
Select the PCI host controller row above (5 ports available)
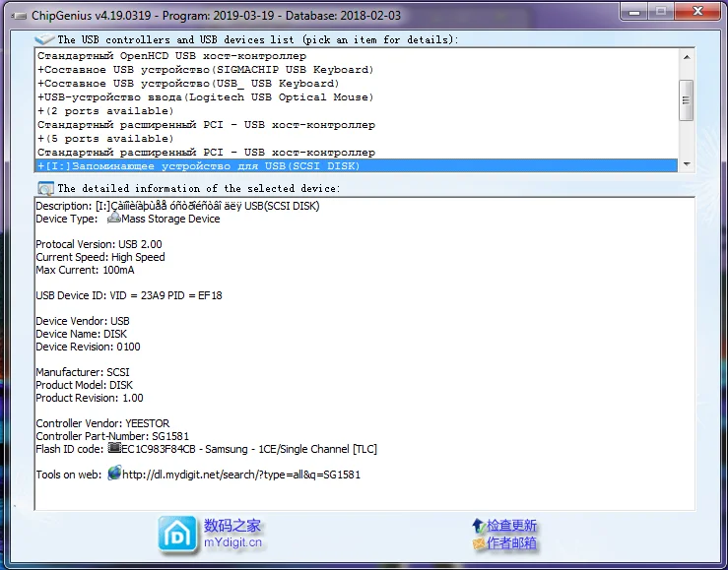356,125
